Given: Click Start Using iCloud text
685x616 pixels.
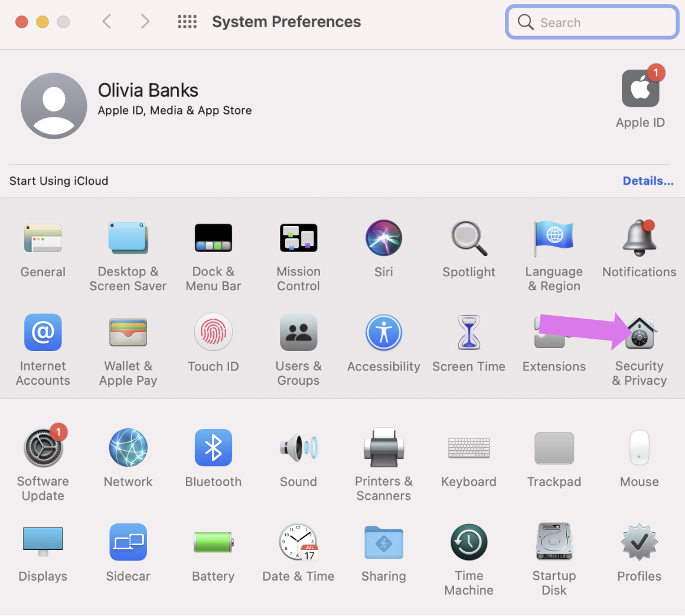Looking at the screenshot, I should (x=58, y=181).
